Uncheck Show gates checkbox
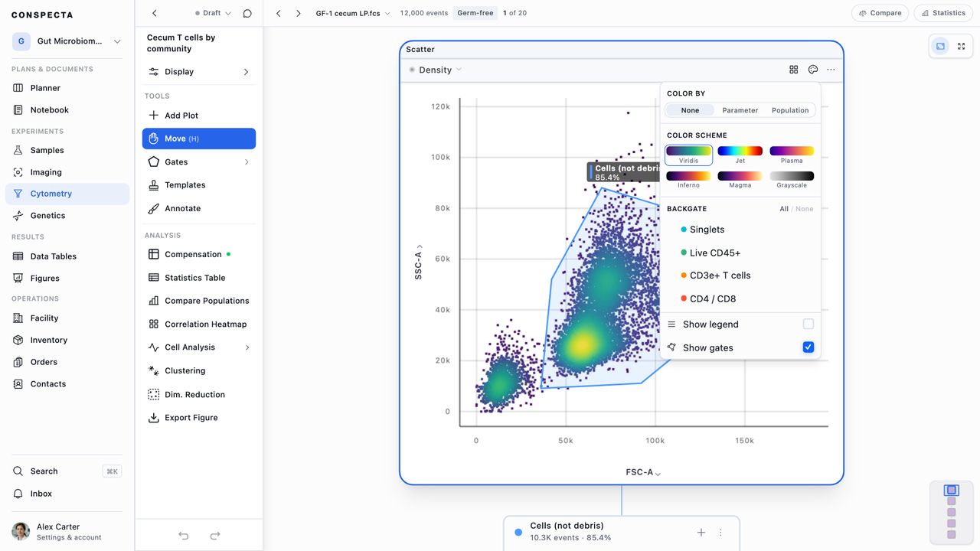 coord(808,347)
